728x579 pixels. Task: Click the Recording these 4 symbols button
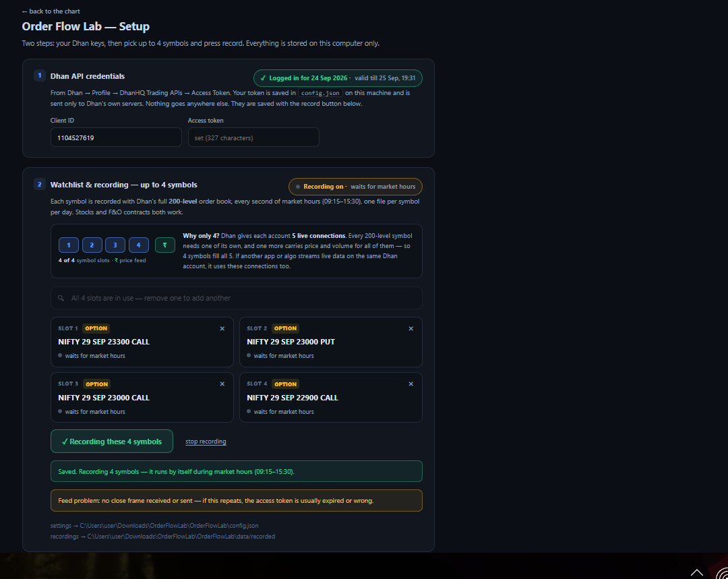click(x=112, y=441)
